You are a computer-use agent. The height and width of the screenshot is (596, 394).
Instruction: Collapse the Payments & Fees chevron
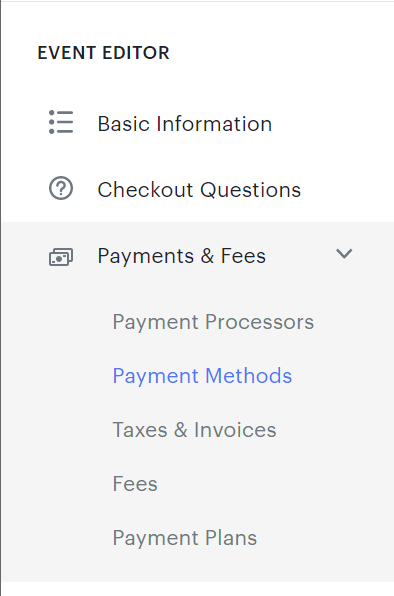coord(344,254)
